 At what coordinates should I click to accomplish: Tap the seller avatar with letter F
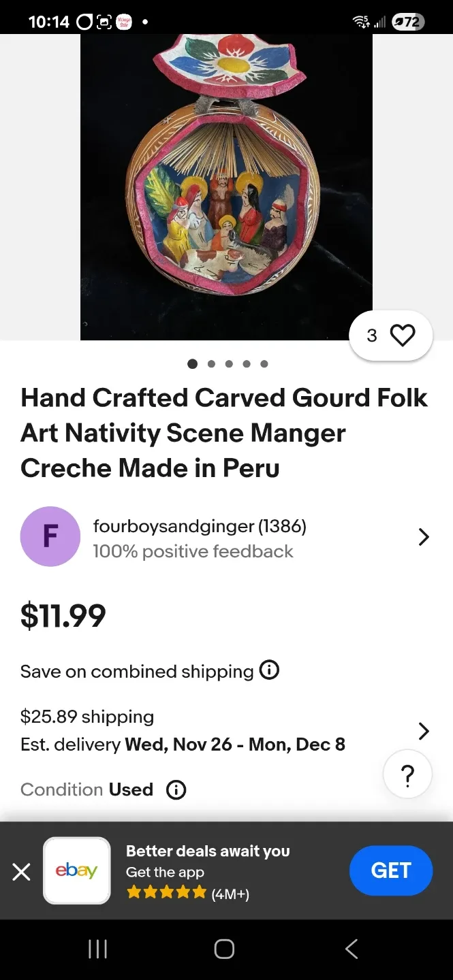tap(50, 536)
